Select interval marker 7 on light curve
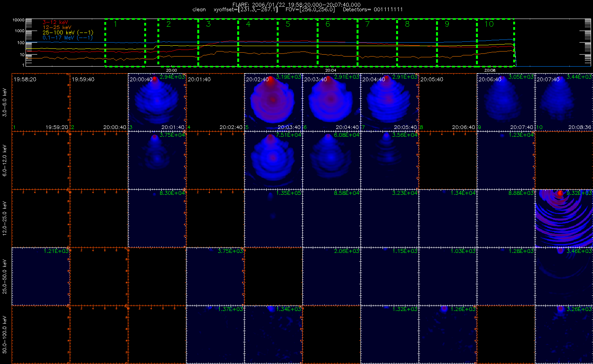The width and height of the screenshot is (593, 364). 367,24
